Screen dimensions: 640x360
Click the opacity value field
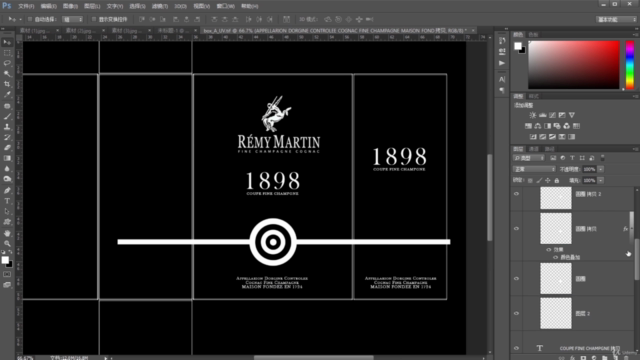tap(589, 169)
